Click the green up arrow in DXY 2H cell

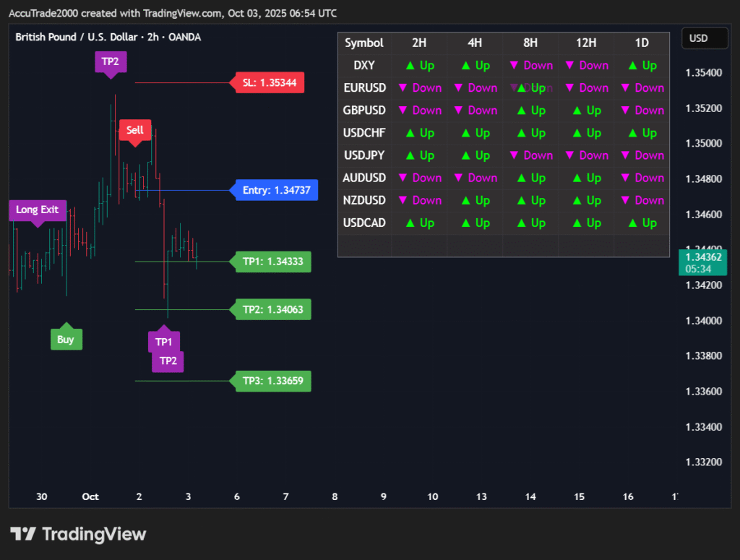click(410, 66)
